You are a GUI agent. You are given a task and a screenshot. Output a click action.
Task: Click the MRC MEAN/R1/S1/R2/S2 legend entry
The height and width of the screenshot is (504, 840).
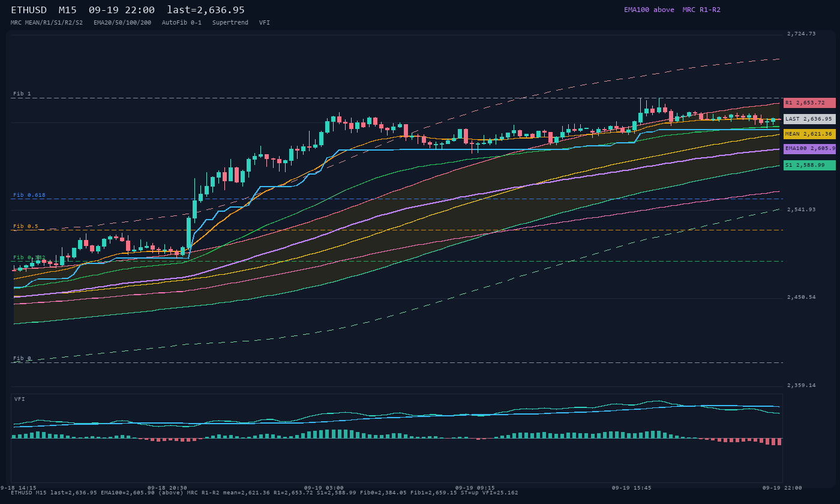[x=47, y=22]
